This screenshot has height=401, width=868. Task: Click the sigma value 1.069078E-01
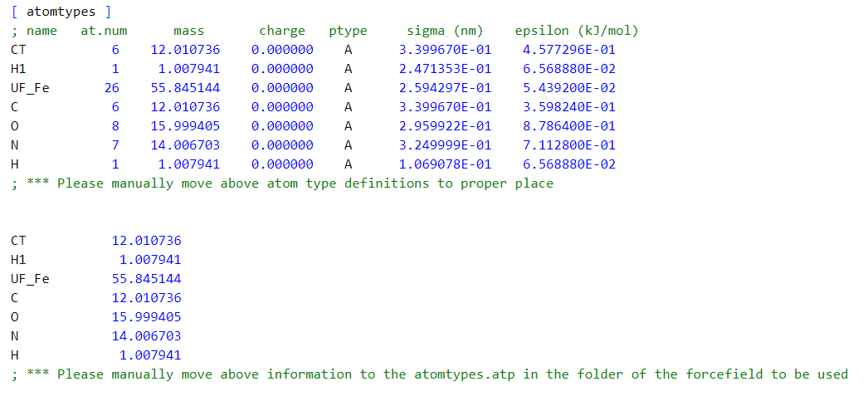point(445,164)
